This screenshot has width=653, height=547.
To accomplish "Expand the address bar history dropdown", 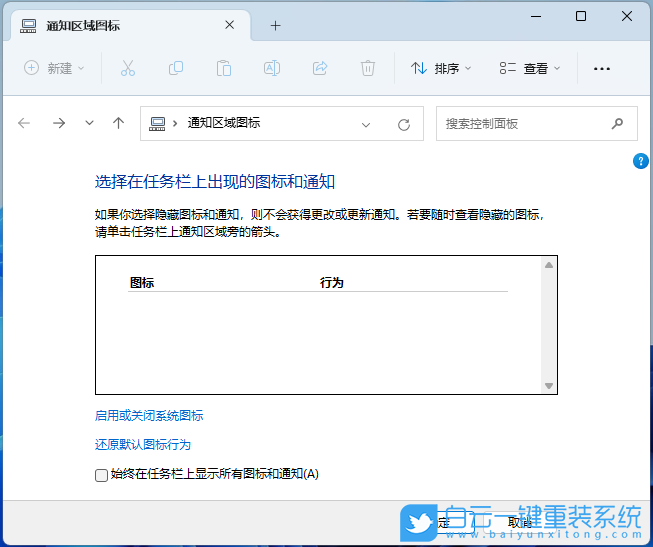I will [366, 125].
